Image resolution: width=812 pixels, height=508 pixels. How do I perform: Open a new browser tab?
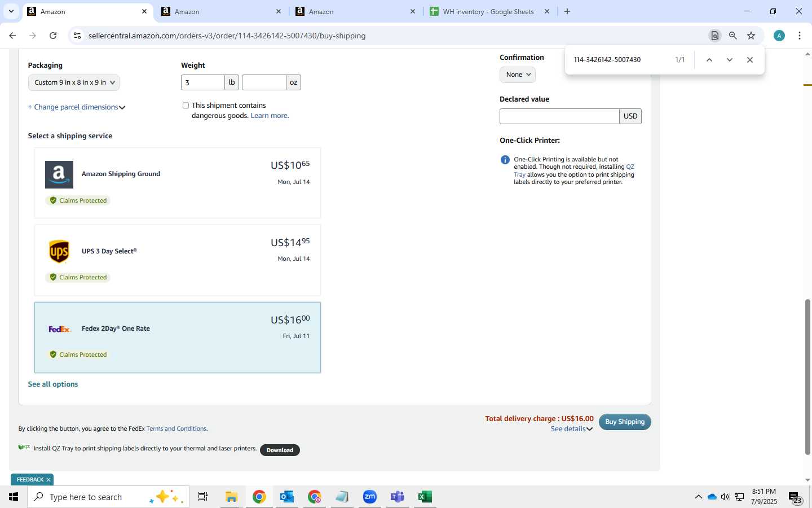(x=567, y=11)
